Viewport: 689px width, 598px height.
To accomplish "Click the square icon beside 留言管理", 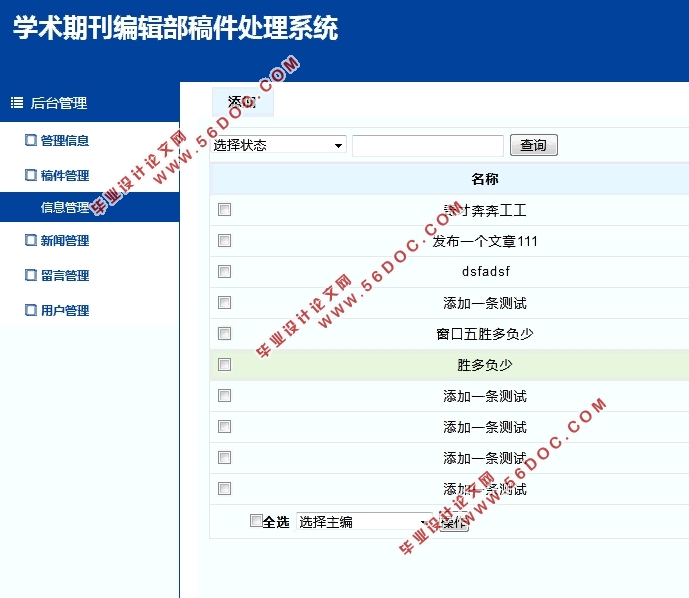I will 30,275.
